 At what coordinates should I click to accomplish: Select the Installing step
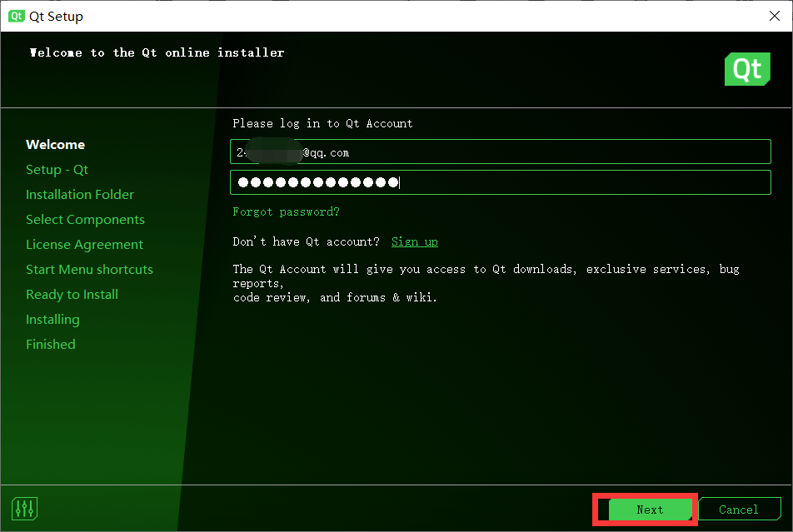[52, 320]
